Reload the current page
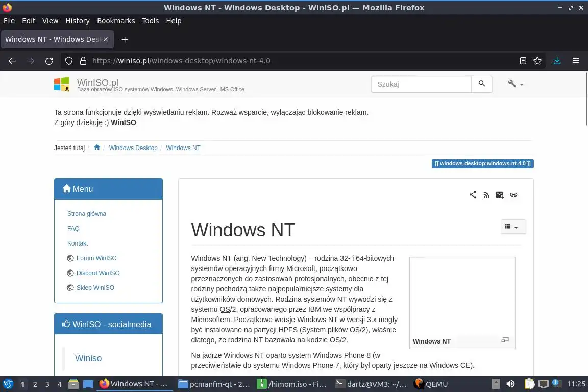Viewport: 588px width, 392px height. click(49, 61)
